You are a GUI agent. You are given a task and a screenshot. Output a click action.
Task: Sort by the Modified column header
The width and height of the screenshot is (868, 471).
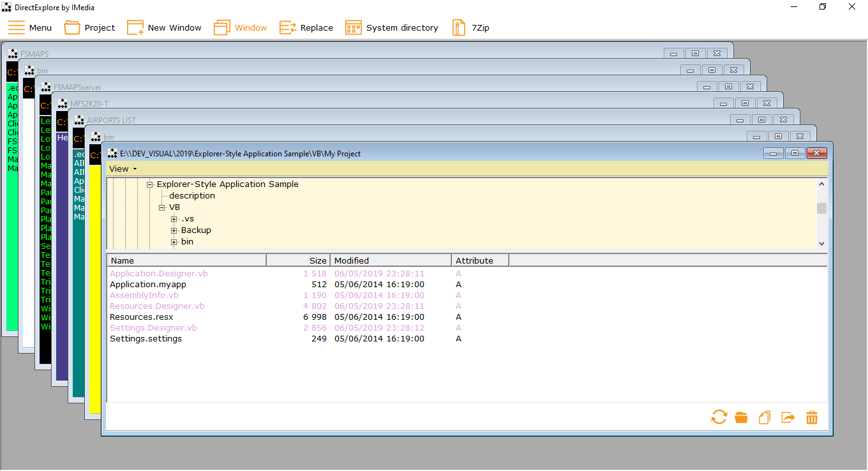391,260
